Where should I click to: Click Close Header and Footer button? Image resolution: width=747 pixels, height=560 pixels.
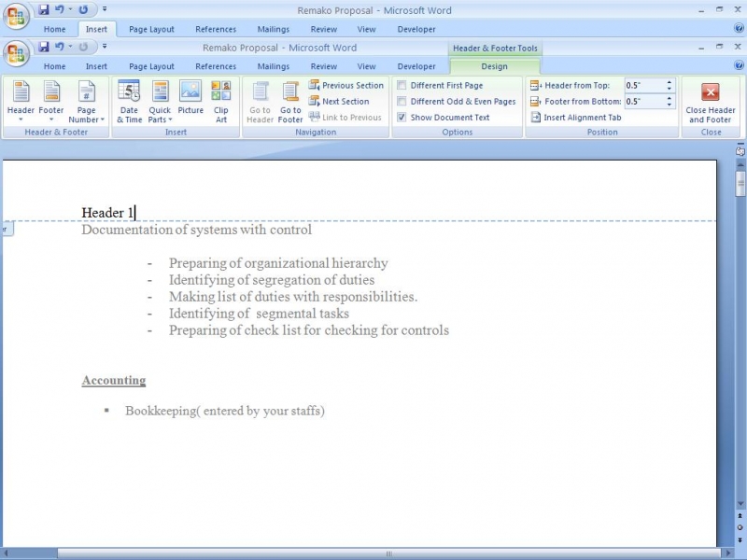click(711, 102)
